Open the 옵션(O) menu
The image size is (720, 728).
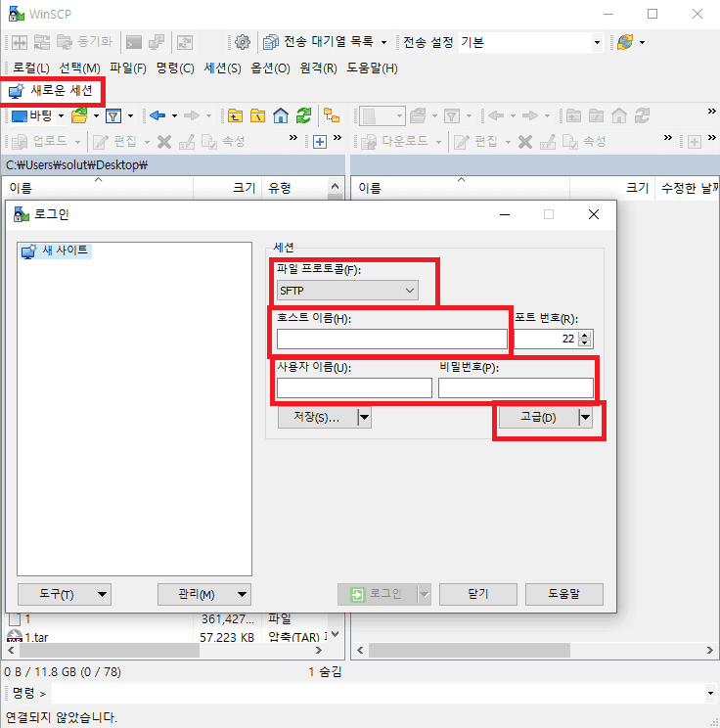tap(270, 68)
